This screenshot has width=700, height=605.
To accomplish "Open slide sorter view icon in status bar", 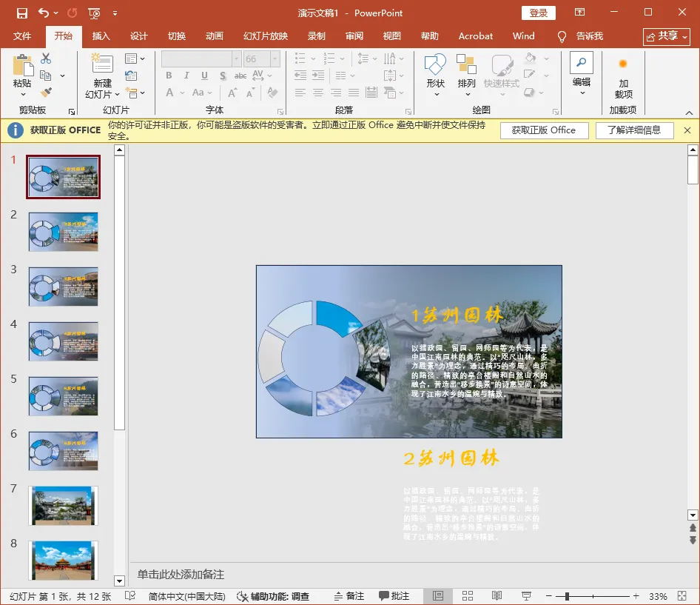I will [468, 595].
